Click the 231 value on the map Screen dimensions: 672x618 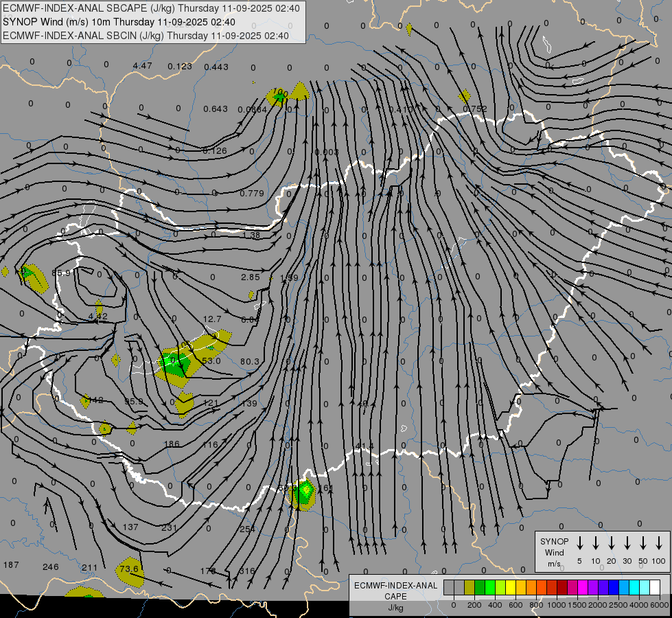[x=170, y=527]
